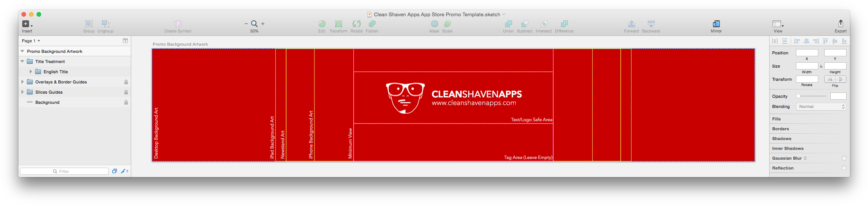868x205 pixels.
Task: Collapse the Promo Background Artwork artboard
Action: (22, 51)
